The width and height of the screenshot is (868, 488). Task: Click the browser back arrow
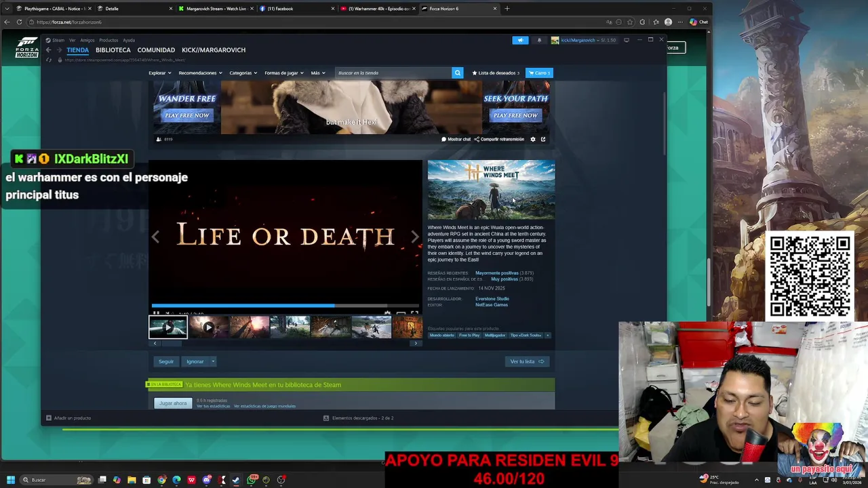[7, 22]
